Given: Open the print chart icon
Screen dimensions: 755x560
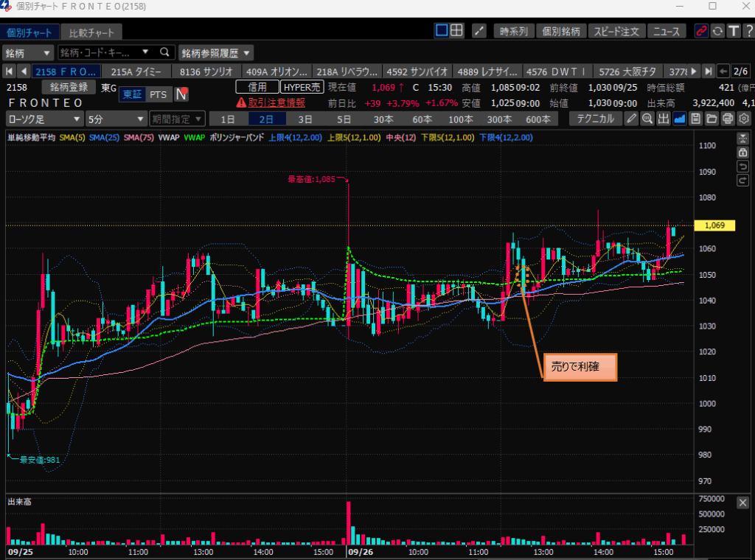Looking at the screenshot, I should coord(728,119).
